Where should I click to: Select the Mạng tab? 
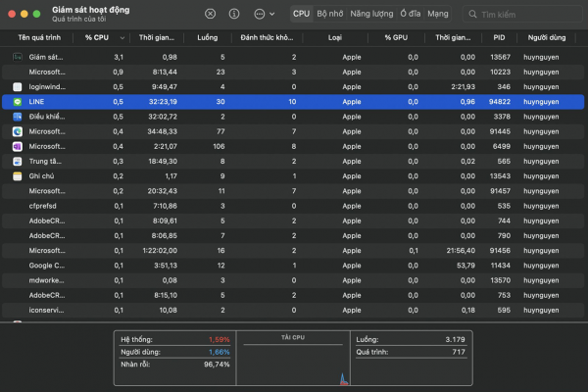tap(438, 15)
